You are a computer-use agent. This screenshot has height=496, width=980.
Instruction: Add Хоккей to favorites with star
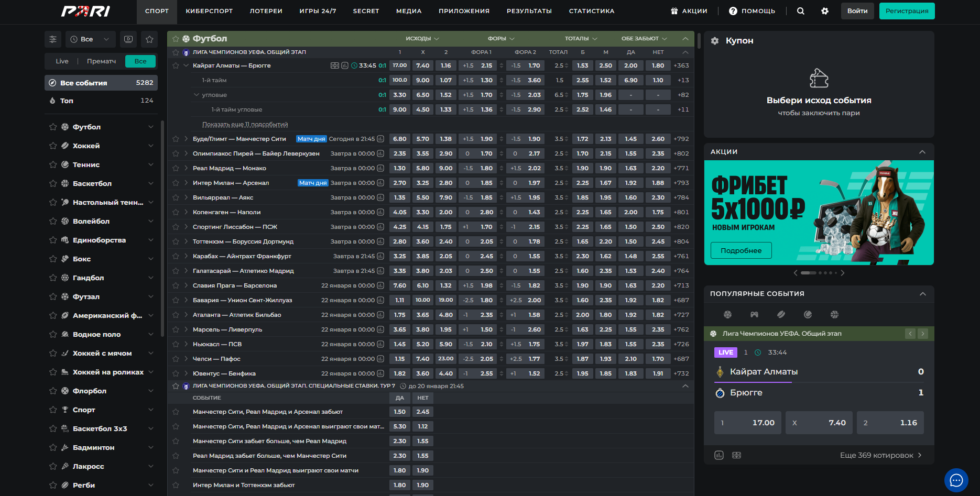pyautogui.click(x=53, y=146)
